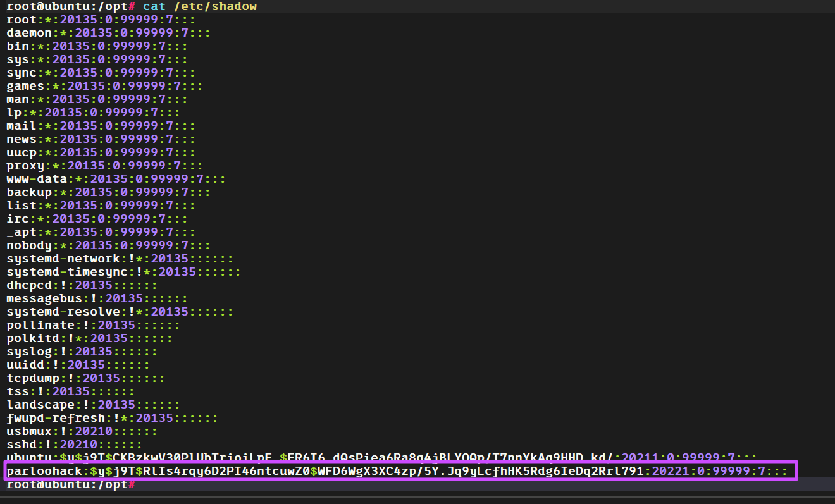835x504 pixels.
Task: Click the pollinate account line
Action: (93, 325)
